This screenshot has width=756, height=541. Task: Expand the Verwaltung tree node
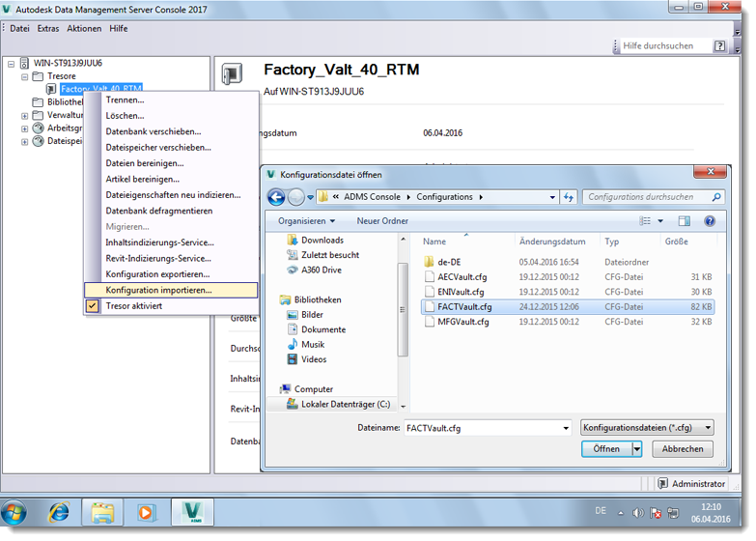24,116
